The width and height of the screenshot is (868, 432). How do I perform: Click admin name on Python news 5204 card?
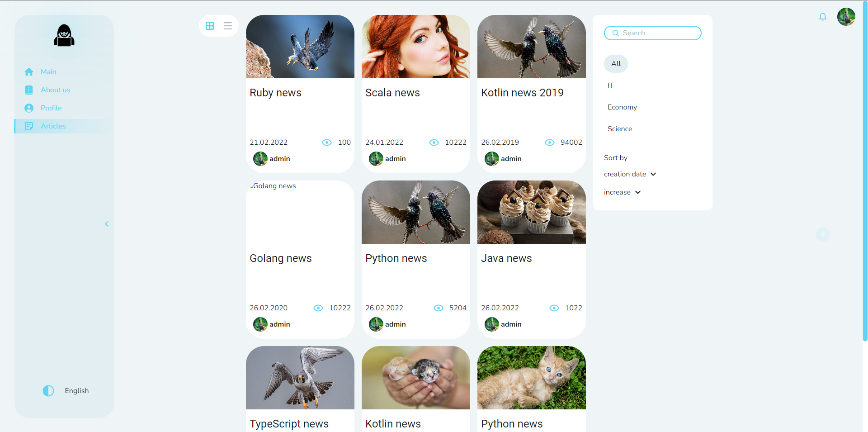396,324
